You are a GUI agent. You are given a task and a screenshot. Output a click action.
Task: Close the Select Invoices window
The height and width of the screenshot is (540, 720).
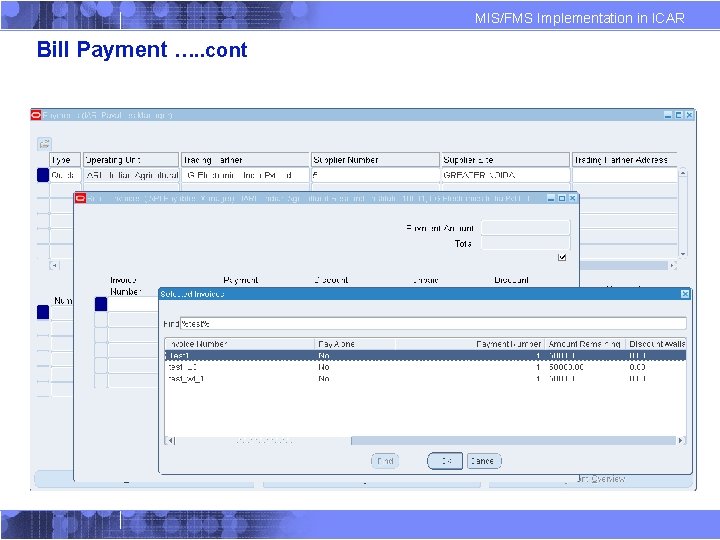click(572, 198)
